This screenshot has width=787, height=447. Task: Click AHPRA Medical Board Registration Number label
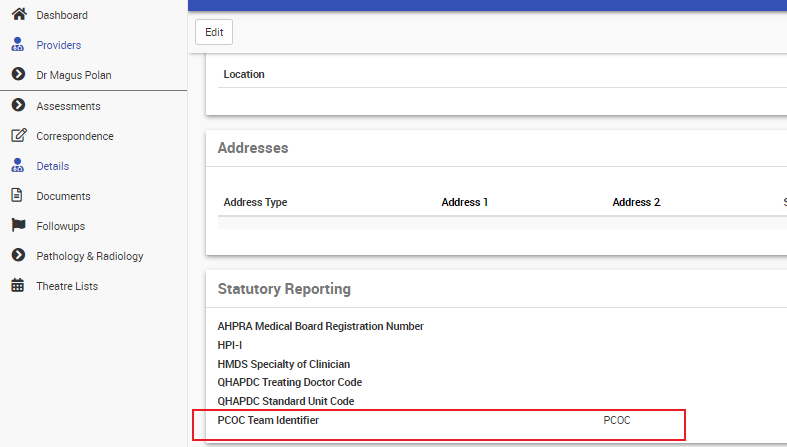[321, 326]
